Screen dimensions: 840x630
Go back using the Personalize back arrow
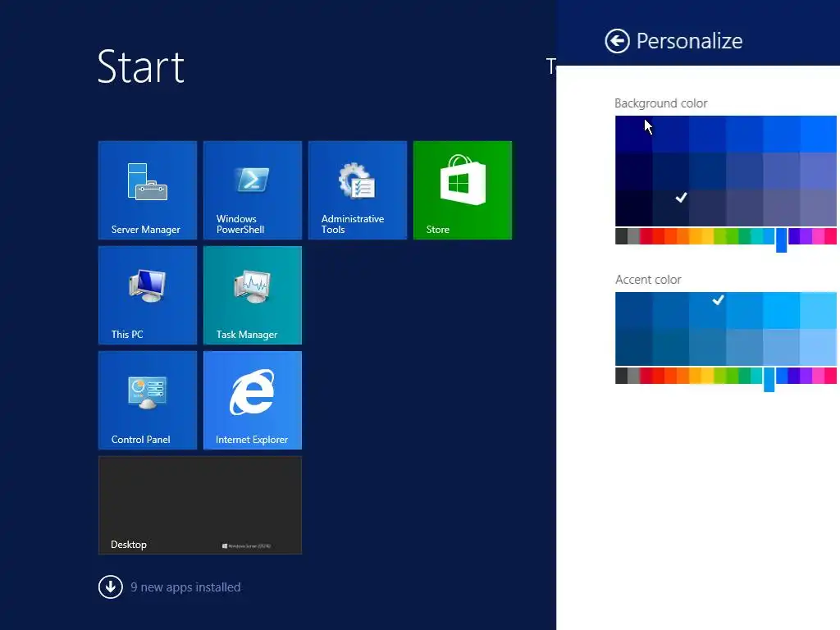pyautogui.click(x=617, y=41)
